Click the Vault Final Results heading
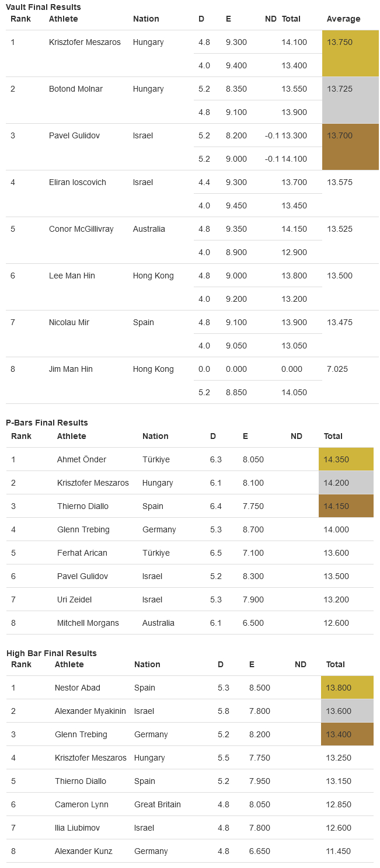 [43, 7]
